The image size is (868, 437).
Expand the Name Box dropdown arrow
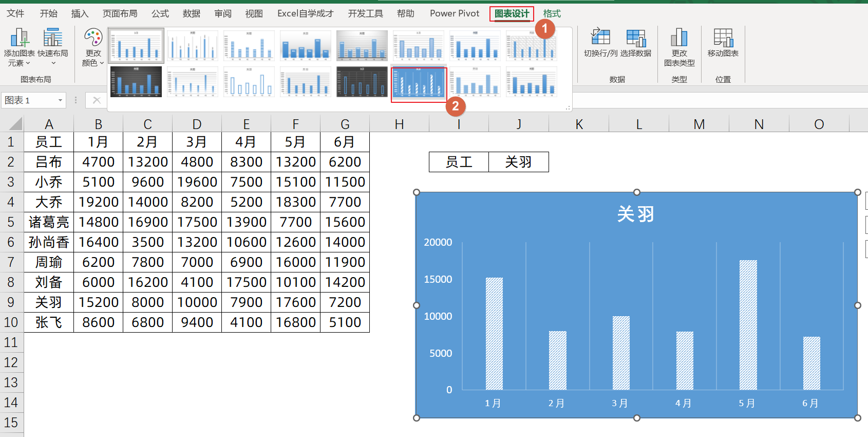(x=60, y=100)
